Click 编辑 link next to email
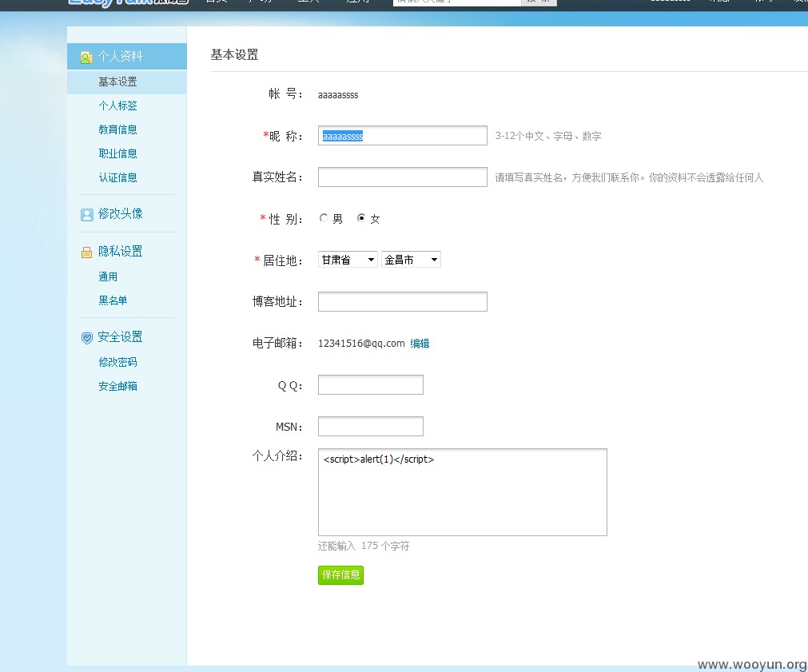This screenshot has width=808, height=672. coord(420,344)
